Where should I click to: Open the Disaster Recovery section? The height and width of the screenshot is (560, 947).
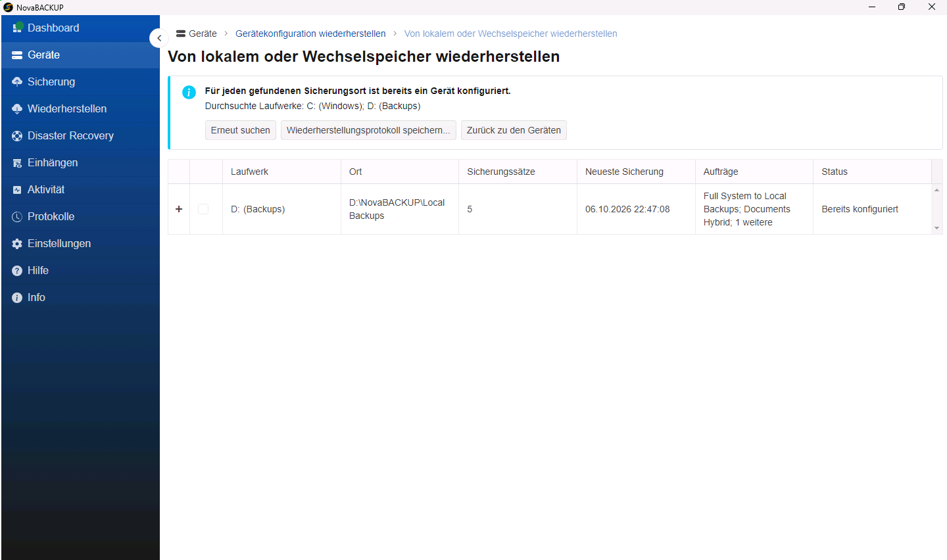click(x=80, y=135)
